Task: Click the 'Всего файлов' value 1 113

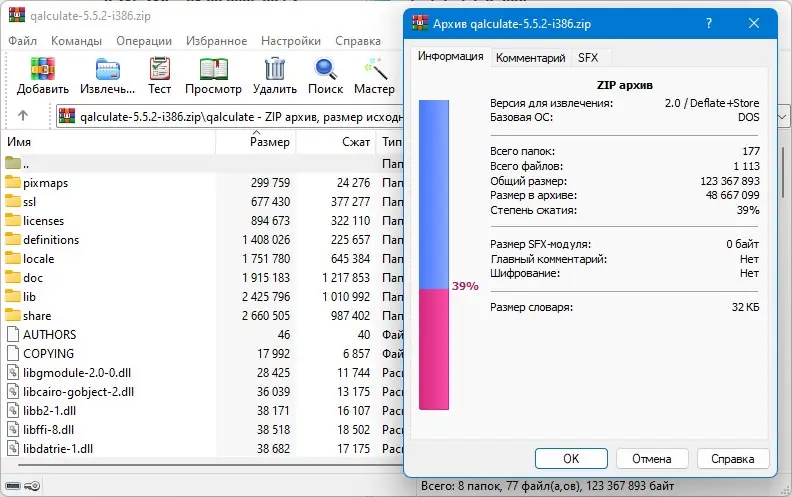Action: click(747, 166)
